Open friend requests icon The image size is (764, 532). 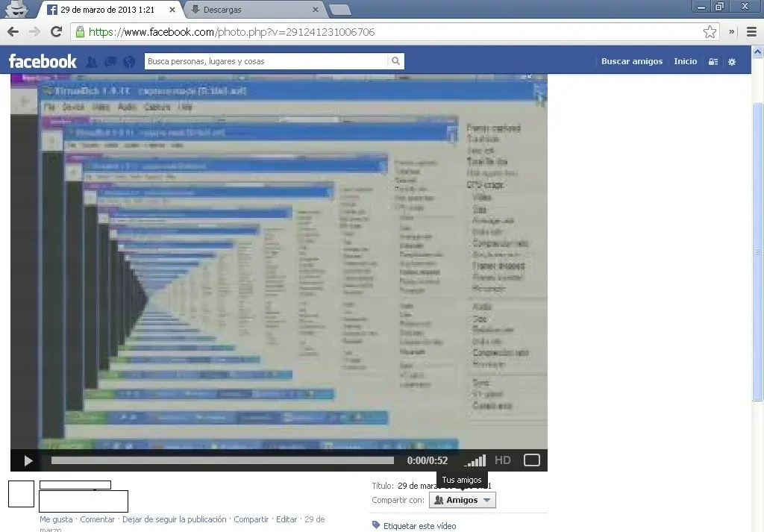[92, 62]
